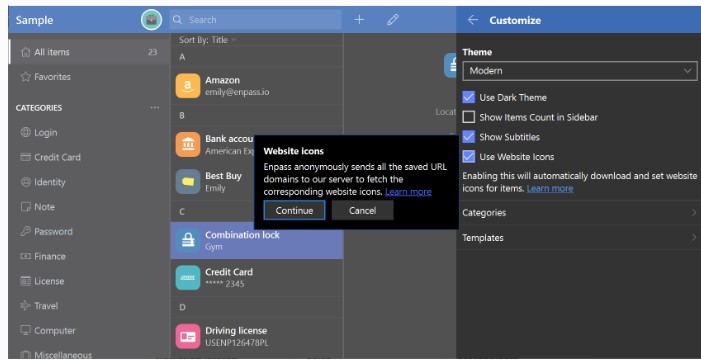Click the categories three-dot menu
Viewport: 701px width, 360px height.
(x=155, y=108)
